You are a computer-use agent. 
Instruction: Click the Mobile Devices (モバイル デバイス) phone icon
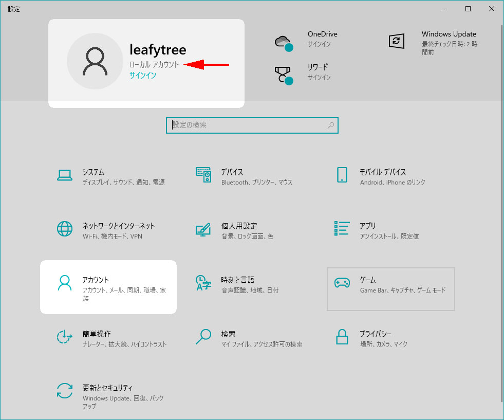pos(342,175)
